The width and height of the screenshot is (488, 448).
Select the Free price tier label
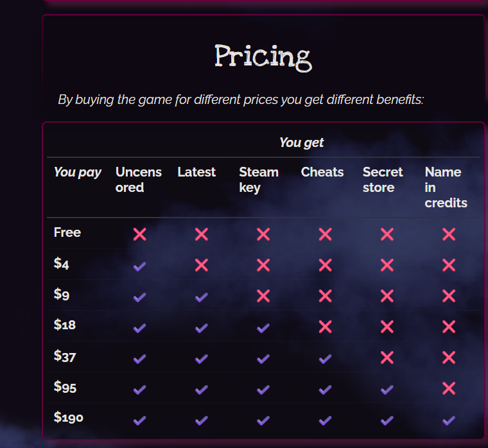point(67,232)
